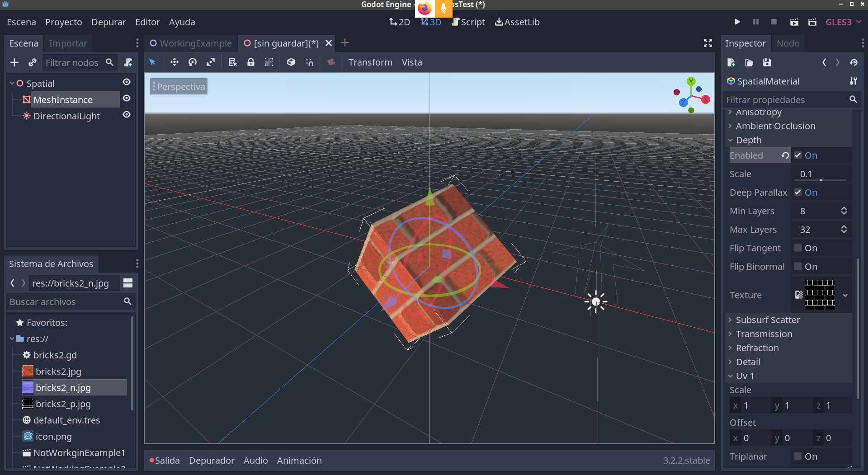The image size is (868, 475).
Task: Select the Move Mode tool
Action: point(174,62)
